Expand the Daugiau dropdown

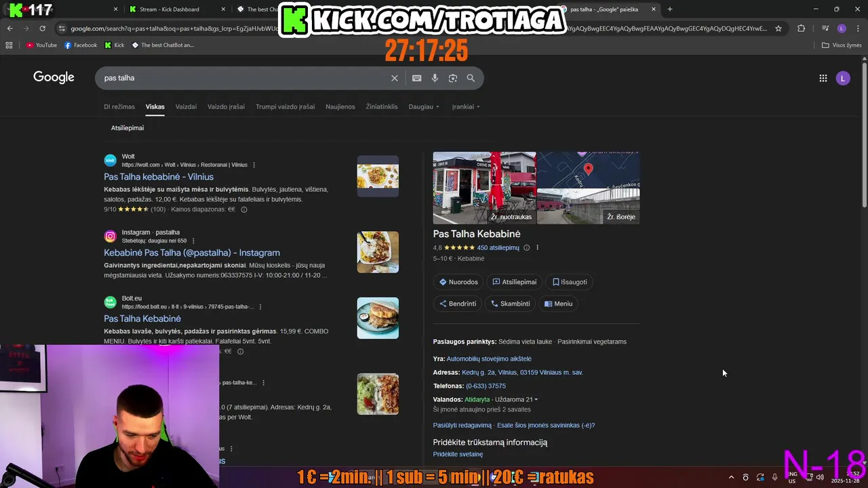click(424, 106)
